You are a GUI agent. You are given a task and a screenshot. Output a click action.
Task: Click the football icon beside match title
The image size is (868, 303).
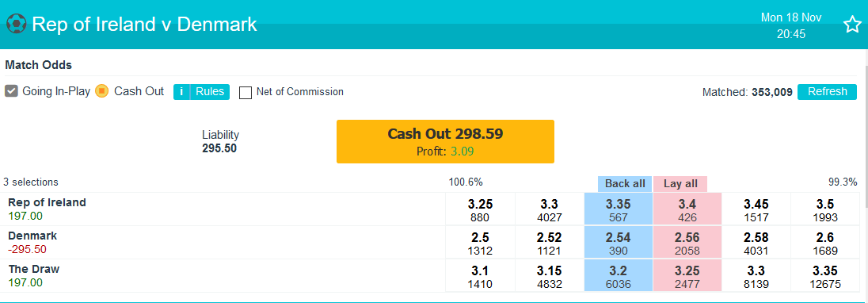[16, 25]
